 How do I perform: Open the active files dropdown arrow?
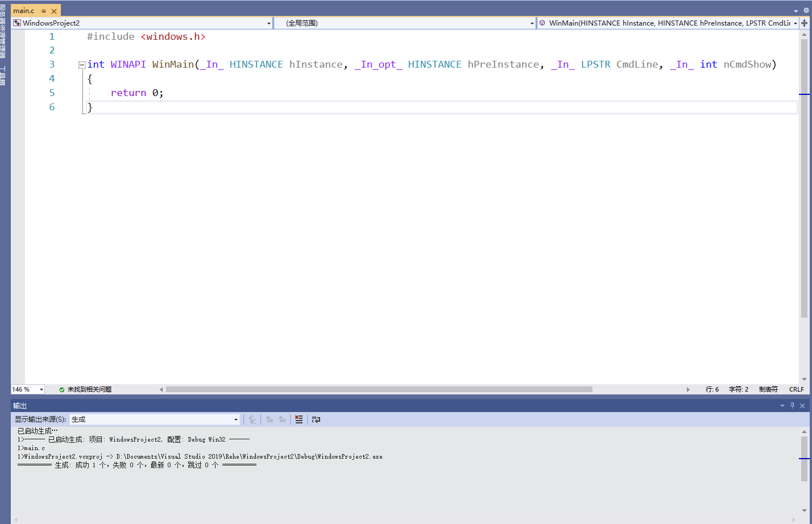point(796,11)
